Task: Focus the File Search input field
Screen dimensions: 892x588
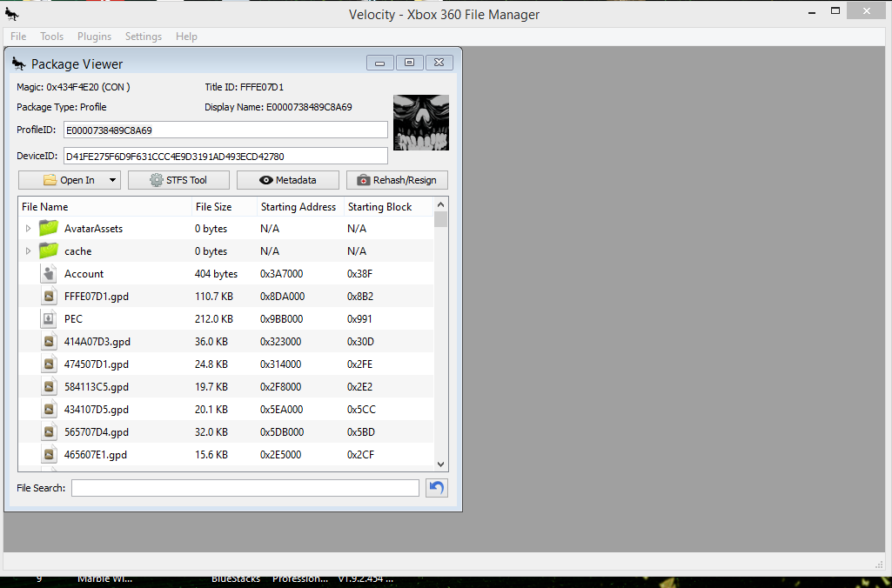Action: [245, 488]
